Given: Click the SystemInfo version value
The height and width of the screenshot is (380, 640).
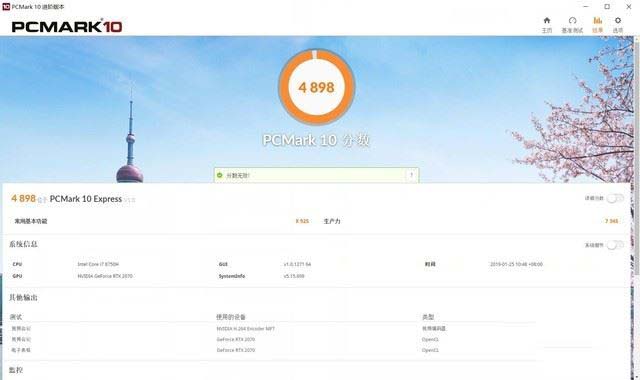Looking at the screenshot, I should point(294,276).
